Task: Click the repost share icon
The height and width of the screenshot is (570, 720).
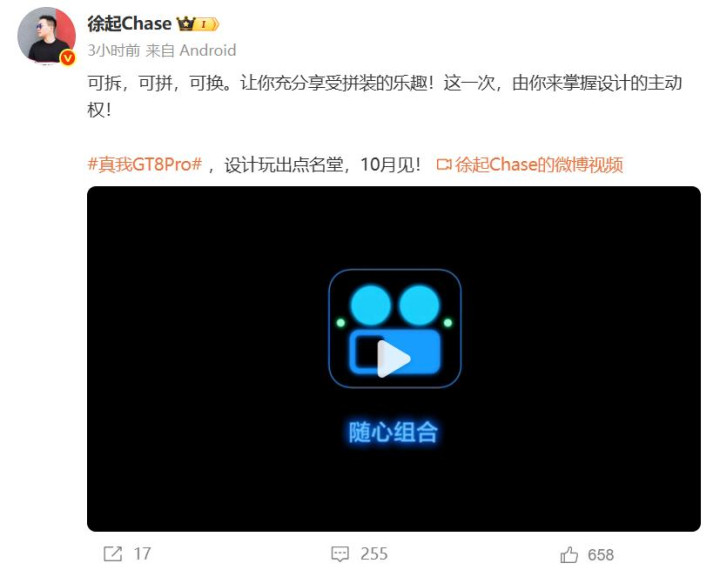Action: pos(112,553)
